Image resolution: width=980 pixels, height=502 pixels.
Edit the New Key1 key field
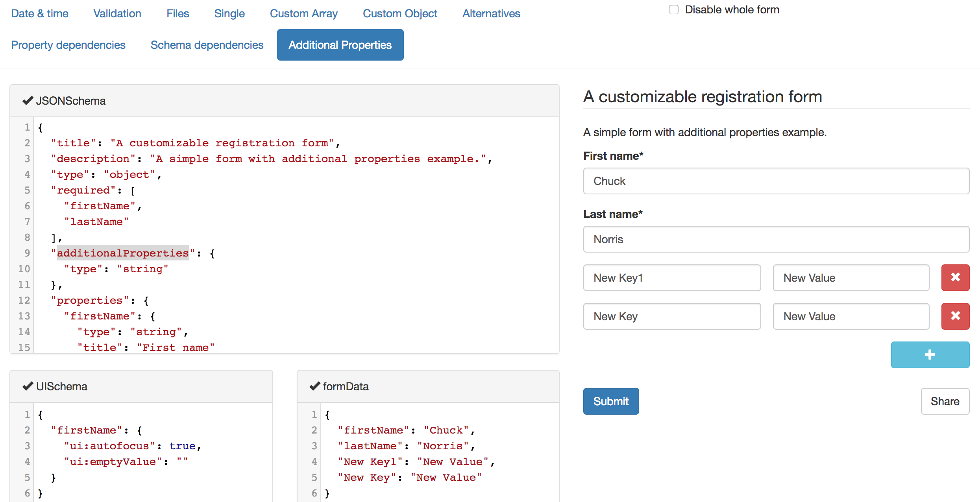coord(671,278)
